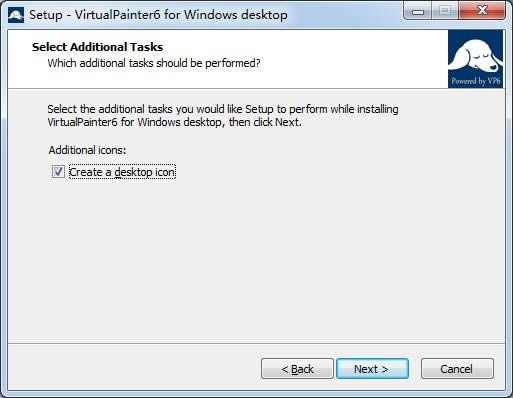Click the instruction line starting Select the additional tasks
The image size is (513, 398).
click(x=223, y=109)
